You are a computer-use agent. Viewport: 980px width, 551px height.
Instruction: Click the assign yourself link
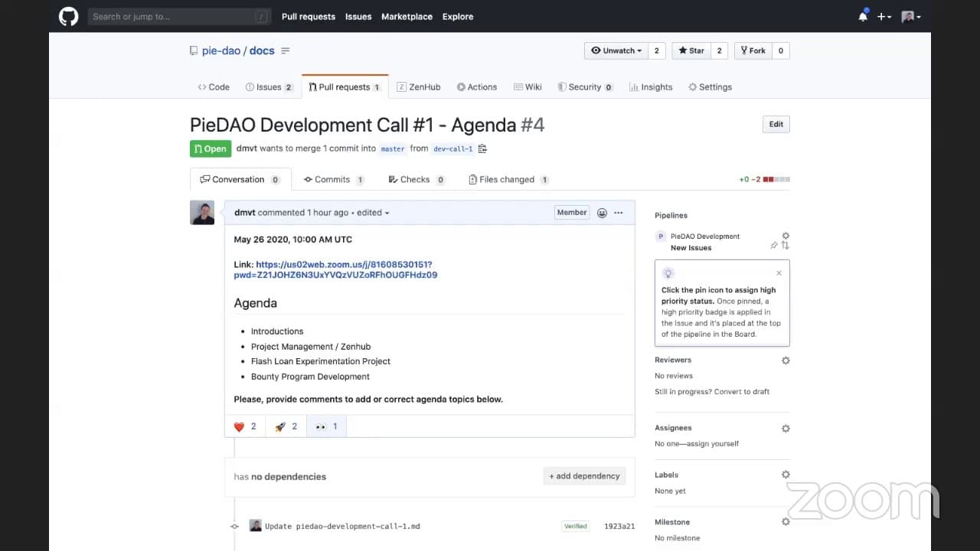[x=710, y=444]
